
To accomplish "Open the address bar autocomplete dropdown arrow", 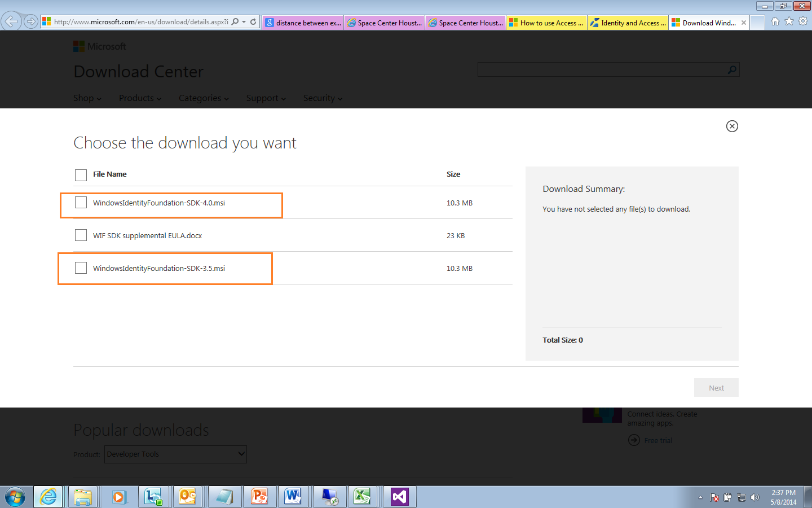I will (244, 22).
